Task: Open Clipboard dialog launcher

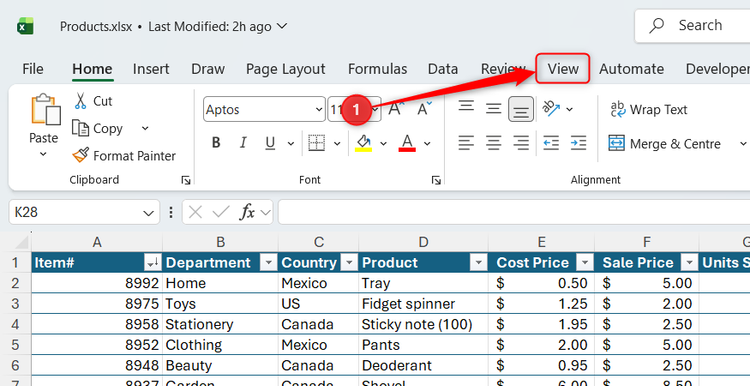Action: [186, 180]
